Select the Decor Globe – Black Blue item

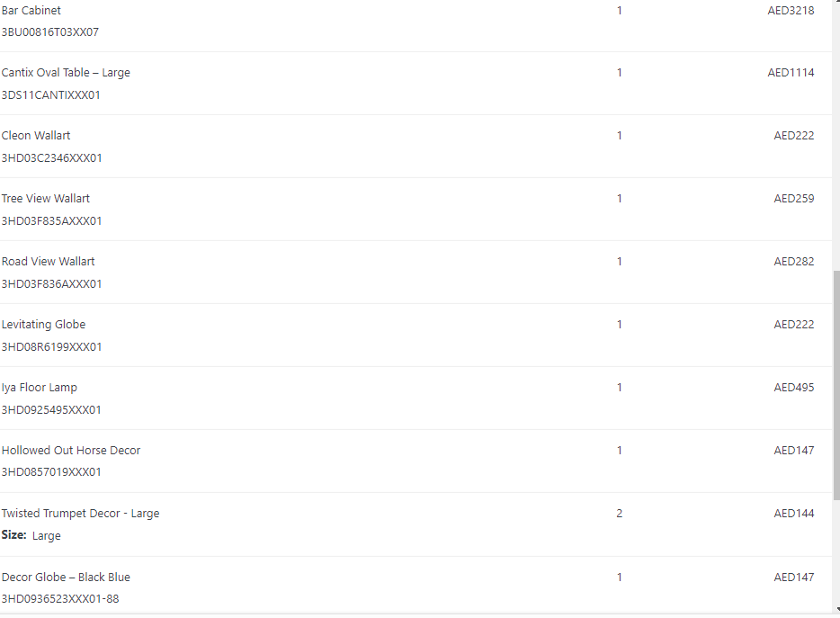click(66, 577)
